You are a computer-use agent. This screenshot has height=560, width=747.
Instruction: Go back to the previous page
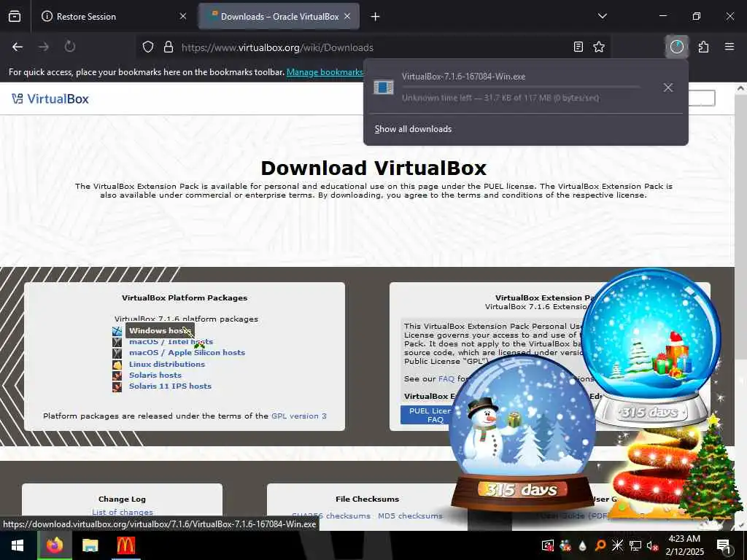coord(18,47)
